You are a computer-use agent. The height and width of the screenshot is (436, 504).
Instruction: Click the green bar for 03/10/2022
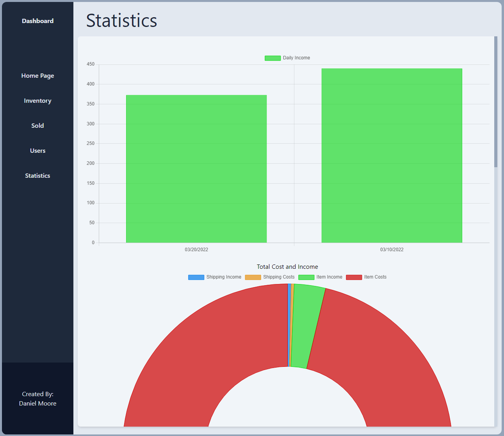click(x=392, y=155)
